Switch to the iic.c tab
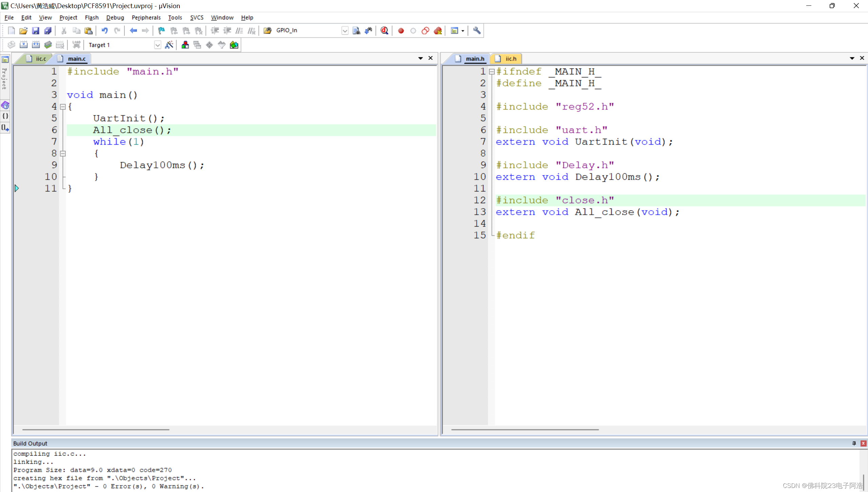 40,59
